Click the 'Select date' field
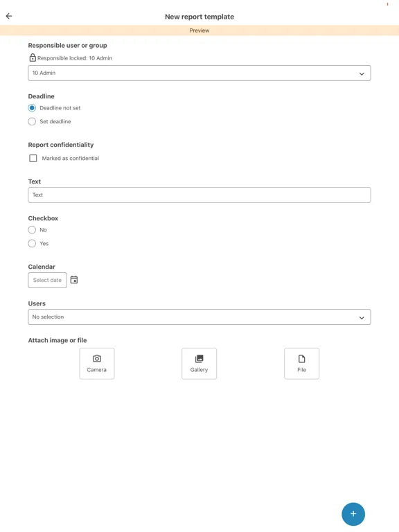Image resolution: width=399 pixels, height=532 pixels. click(48, 281)
